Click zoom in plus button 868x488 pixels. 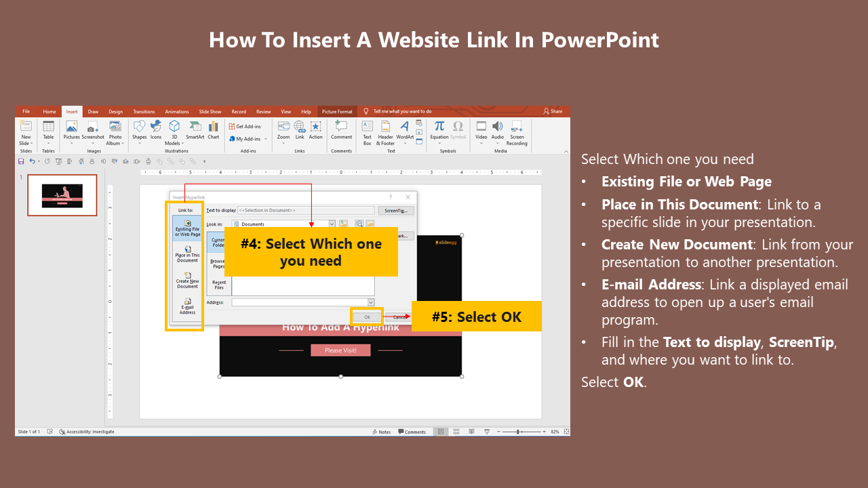pos(544,432)
